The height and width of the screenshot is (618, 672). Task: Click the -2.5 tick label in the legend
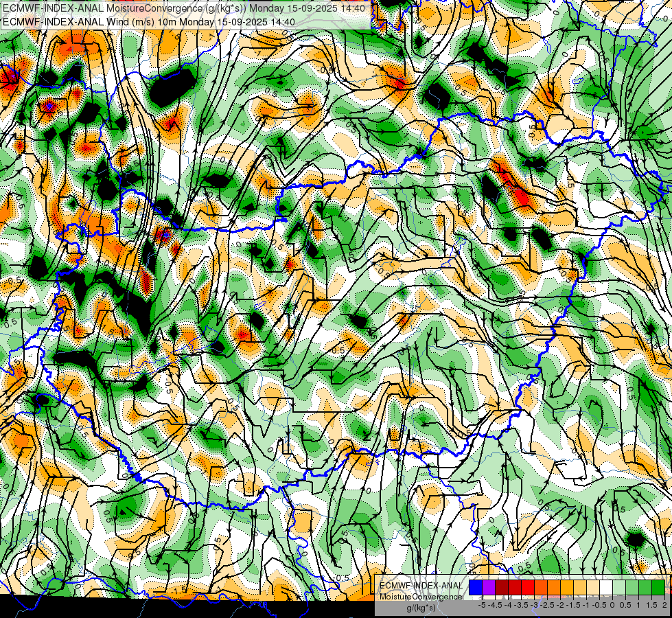point(547,605)
